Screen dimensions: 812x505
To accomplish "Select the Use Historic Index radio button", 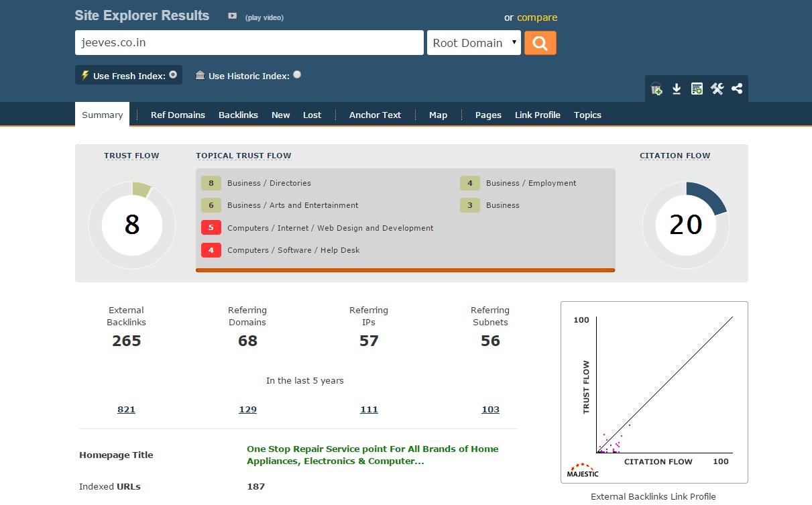I will (x=297, y=74).
